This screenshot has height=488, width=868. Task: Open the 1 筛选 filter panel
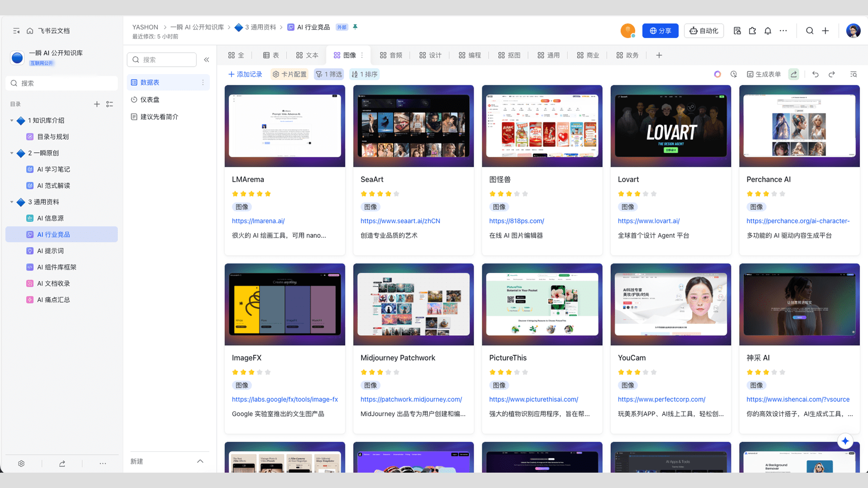(329, 74)
